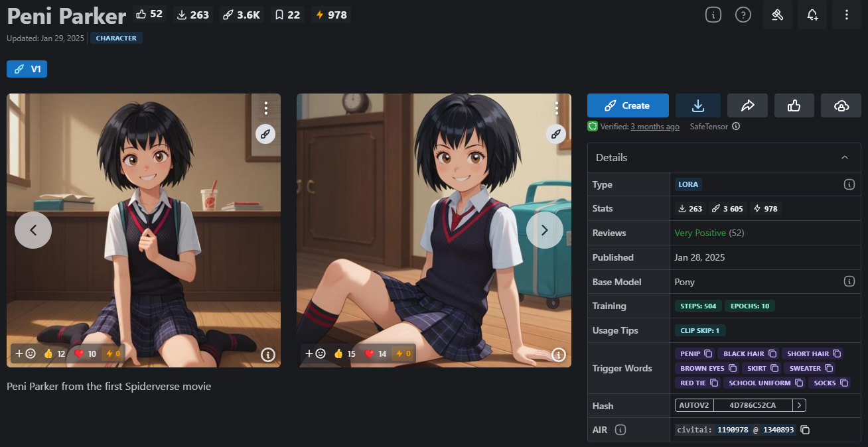868x447 pixels.
Task: Click the notification bell icon
Action: click(812, 15)
